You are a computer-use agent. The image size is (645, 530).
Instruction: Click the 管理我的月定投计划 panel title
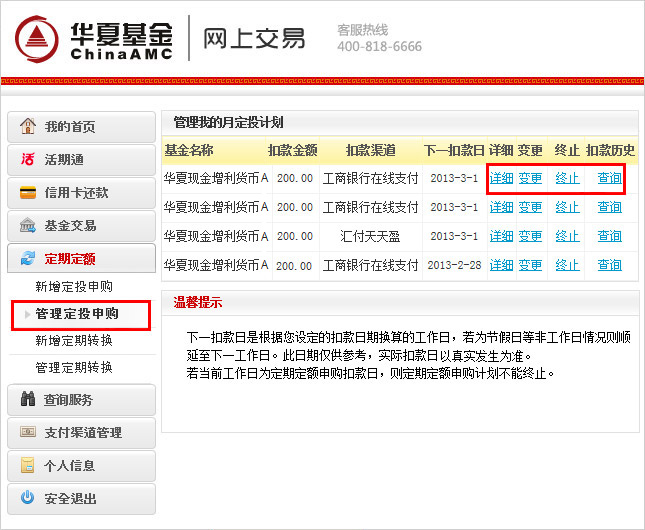click(x=228, y=122)
